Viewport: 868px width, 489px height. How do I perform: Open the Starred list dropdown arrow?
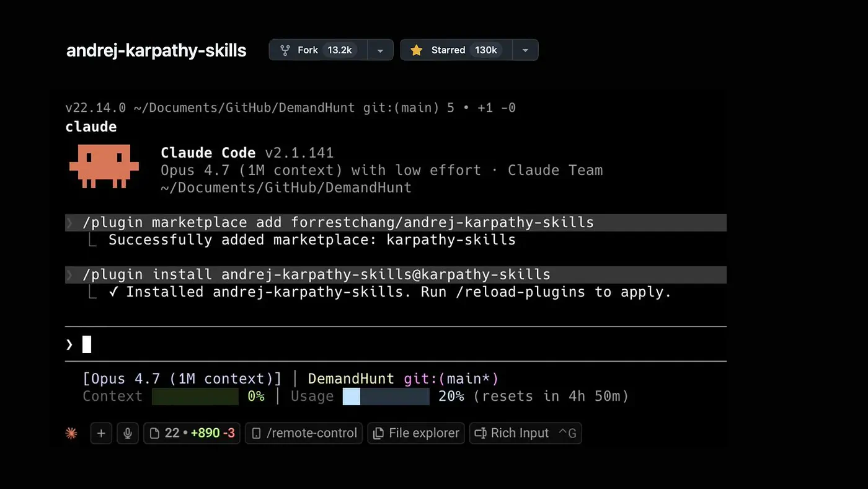coord(525,50)
